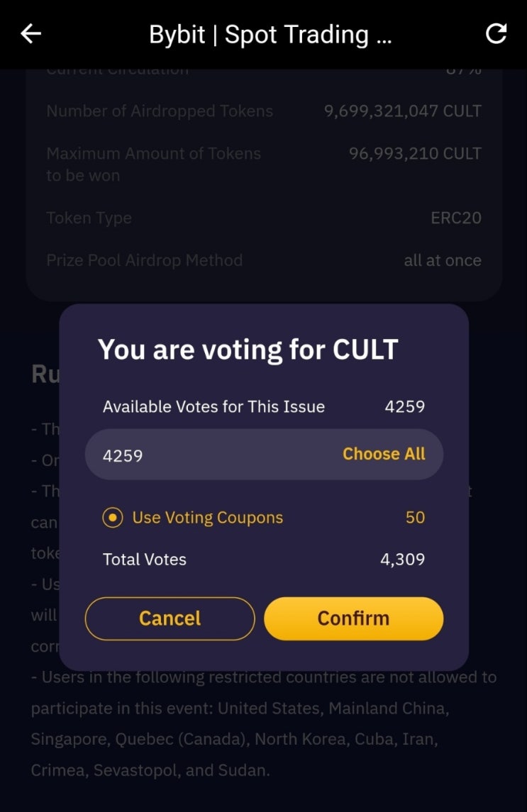Click the refresh page icon
527x812 pixels.
[495, 33]
